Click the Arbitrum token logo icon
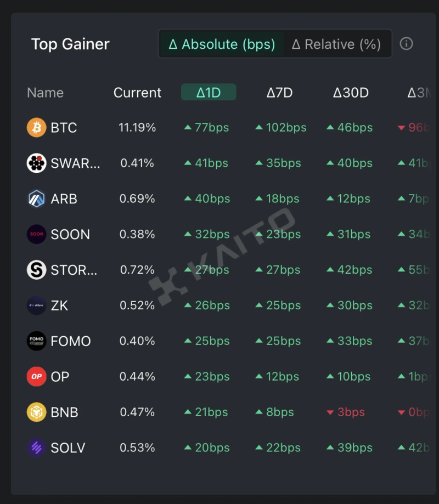Image resolution: width=439 pixels, height=504 pixels. [x=37, y=199]
